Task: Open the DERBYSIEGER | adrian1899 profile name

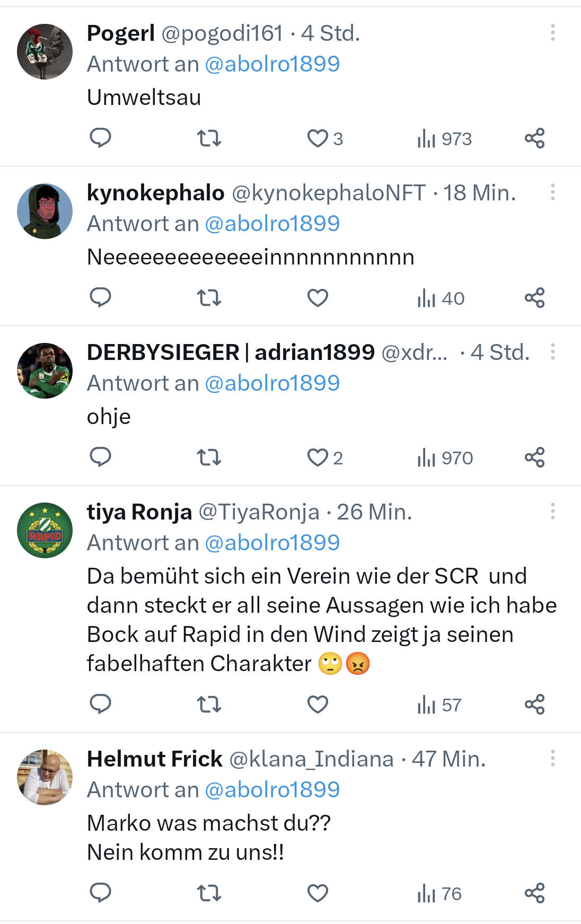Action: (231, 353)
